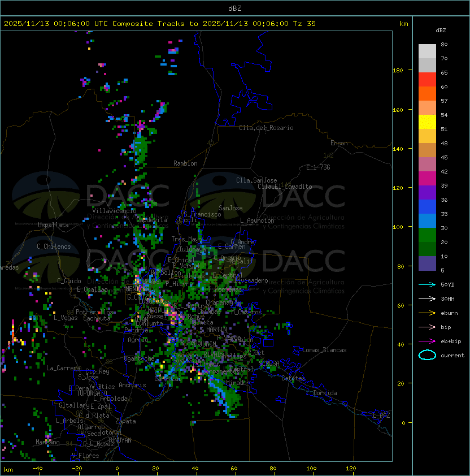Click the 'current' legend label

click(x=452, y=355)
